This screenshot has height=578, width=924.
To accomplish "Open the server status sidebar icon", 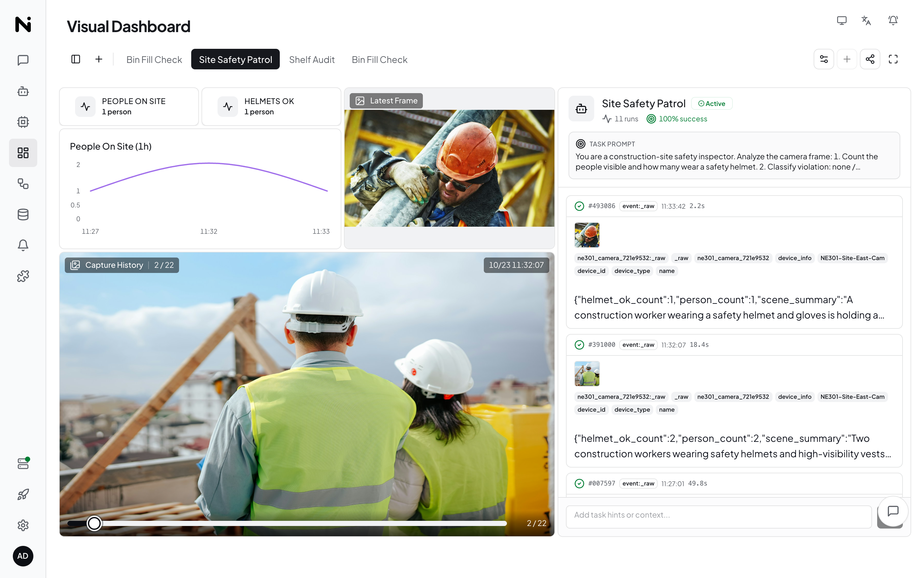I will click(23, 463).
